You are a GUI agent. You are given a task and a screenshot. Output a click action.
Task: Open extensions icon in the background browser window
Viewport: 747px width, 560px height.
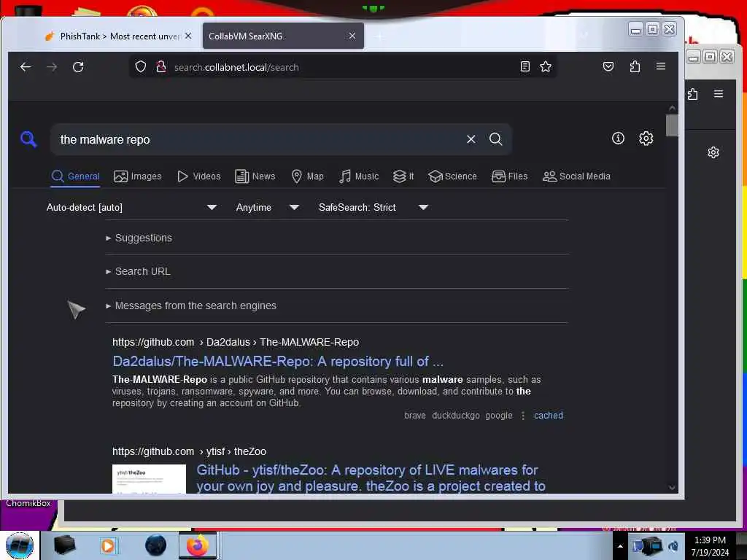click(693, 94)
